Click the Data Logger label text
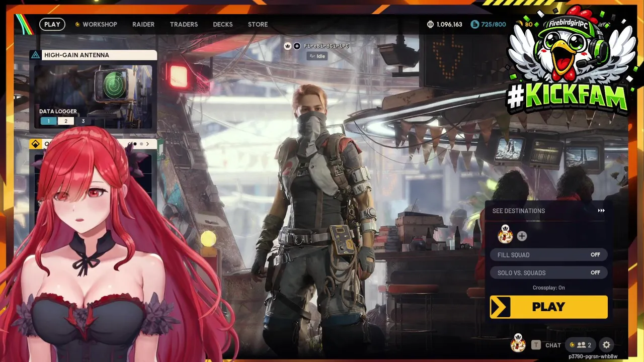The height and width of the screenshot is (362, 644). pyautogui.click(x=58, y=111)
